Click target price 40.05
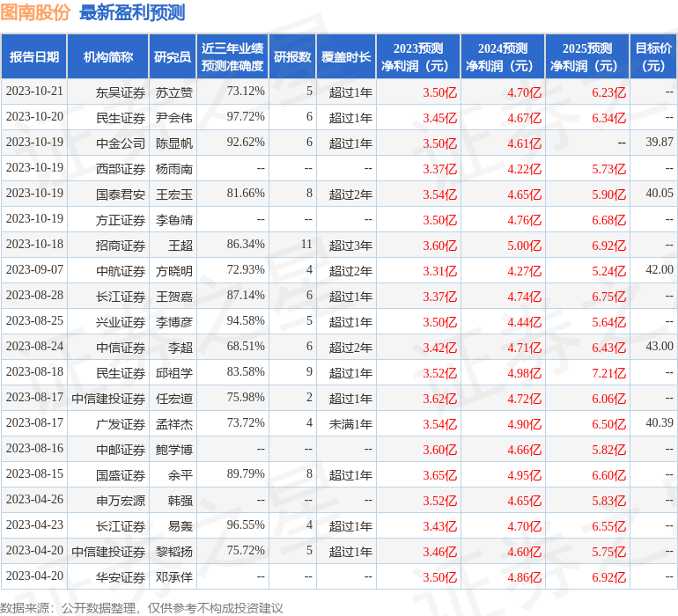Screen dimensions: 678x616 (660, 194)
